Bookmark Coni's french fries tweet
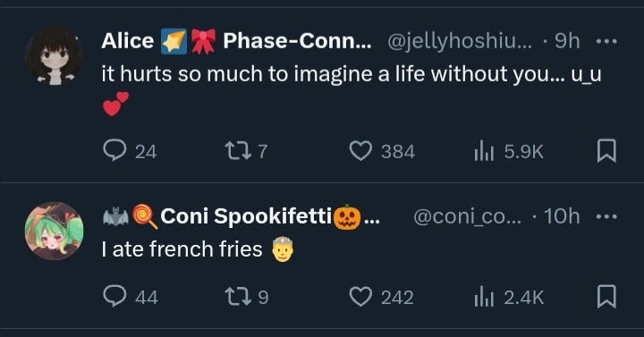The height and width of the screenshot is (337, 644). pos(606,297)
